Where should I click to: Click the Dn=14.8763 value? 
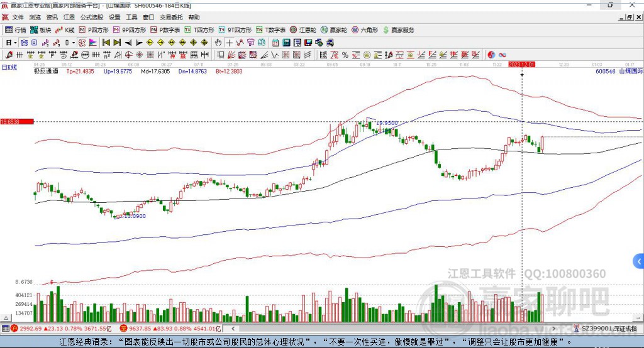(x=193, y=71)
